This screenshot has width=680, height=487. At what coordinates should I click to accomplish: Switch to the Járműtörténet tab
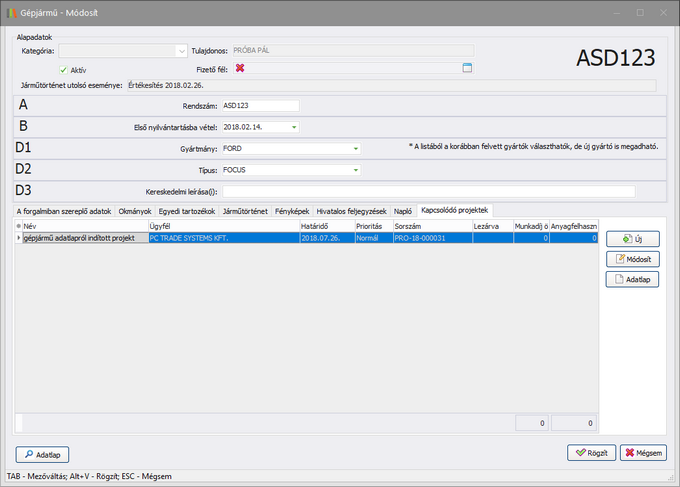(244, 211)
